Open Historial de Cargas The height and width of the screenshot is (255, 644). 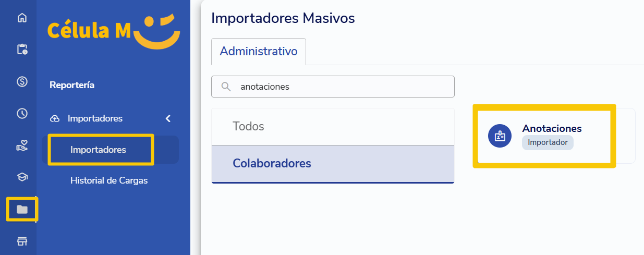click(109, 180)
